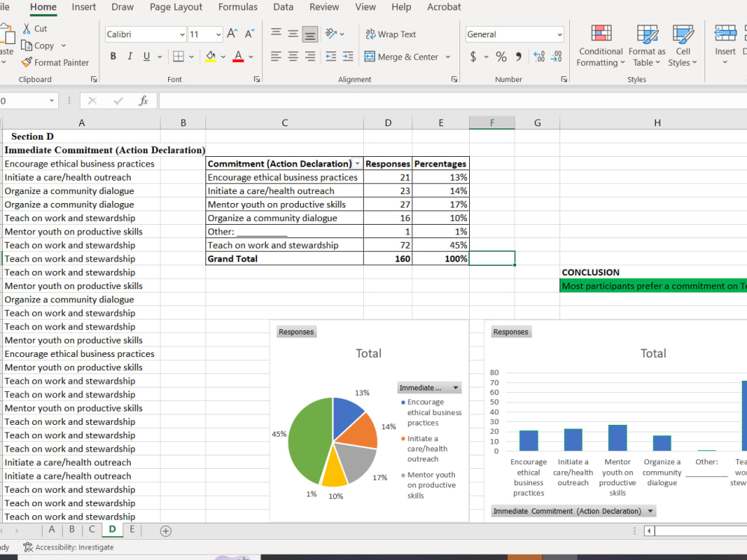Switch to the Data ribbon tab
Image resolution: width=747 pixels, height=560 pixels.
click(x=283, y=7)
